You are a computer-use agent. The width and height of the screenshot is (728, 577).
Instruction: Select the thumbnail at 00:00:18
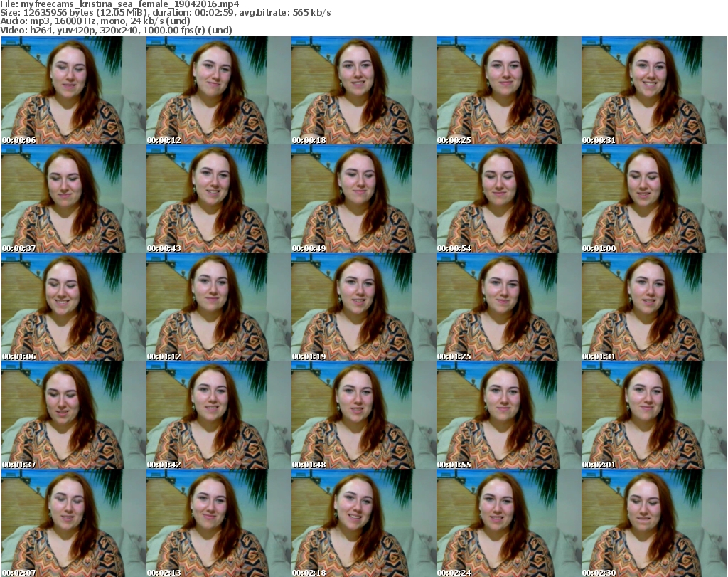click(x=363, y=90)
